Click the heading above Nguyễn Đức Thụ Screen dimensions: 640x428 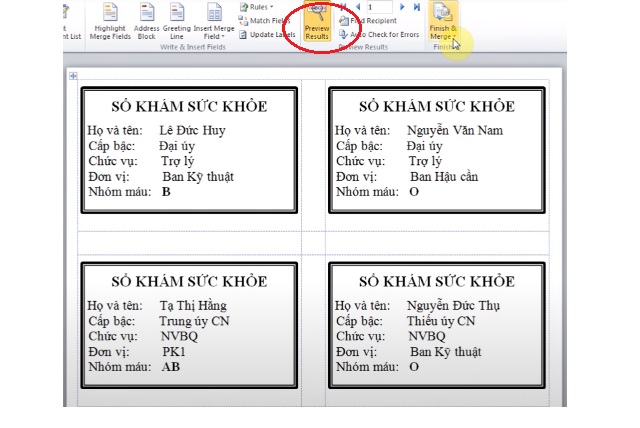point(437,282)
